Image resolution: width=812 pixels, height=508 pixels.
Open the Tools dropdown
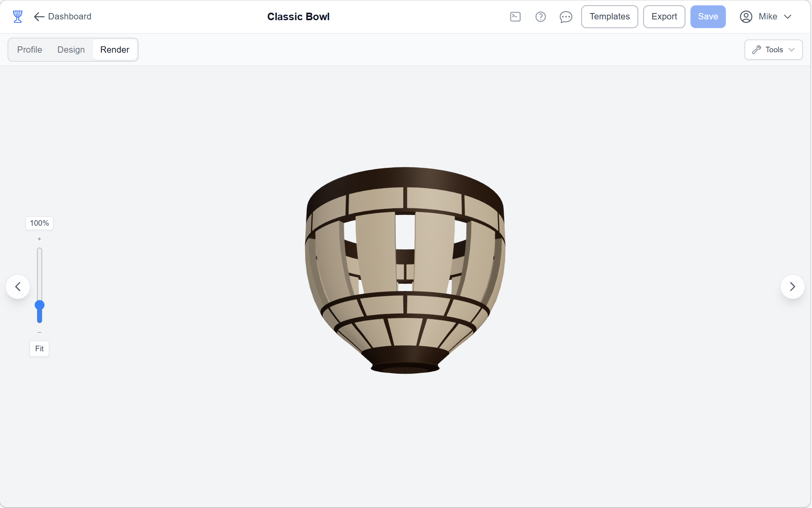[772, 49]
